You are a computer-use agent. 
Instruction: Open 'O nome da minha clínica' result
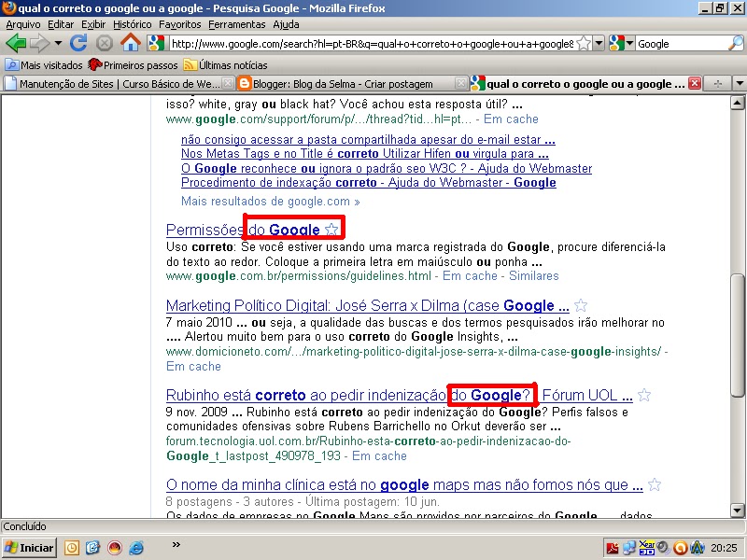pos(404,484)
